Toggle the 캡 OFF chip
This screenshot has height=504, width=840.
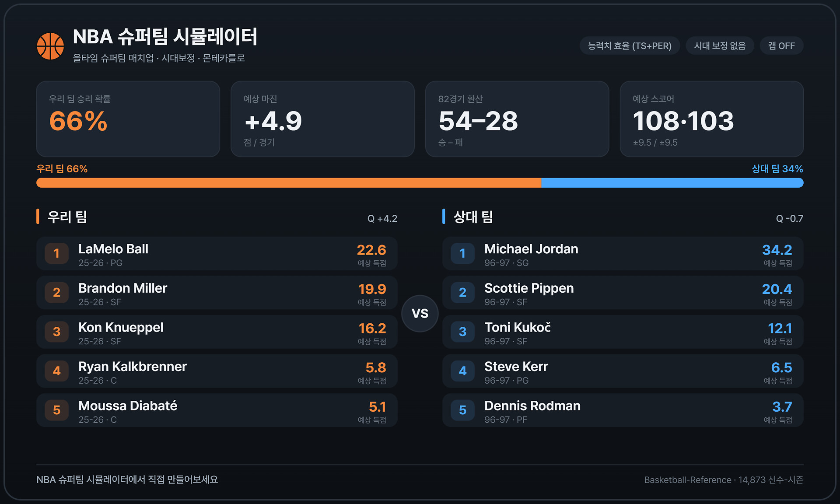[x=781, y=46]
